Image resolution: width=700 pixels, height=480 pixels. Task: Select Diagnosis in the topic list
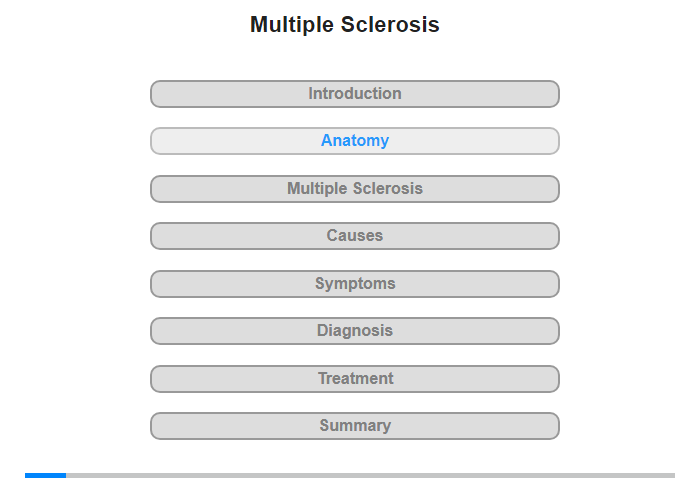(354, 331)
